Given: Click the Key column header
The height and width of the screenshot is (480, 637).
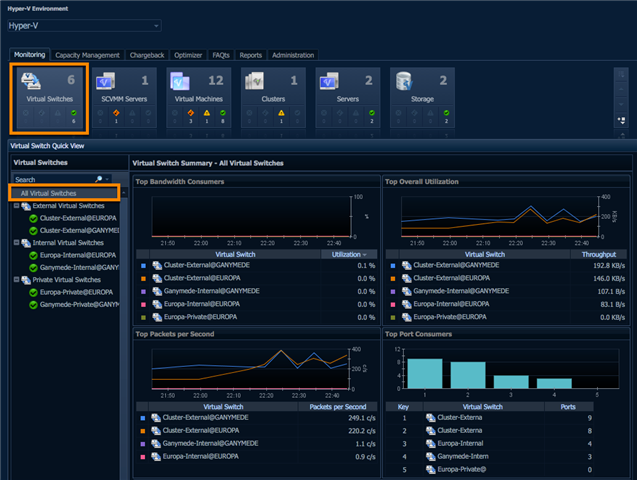Looking at the screenshot, I should coord(403,407).
